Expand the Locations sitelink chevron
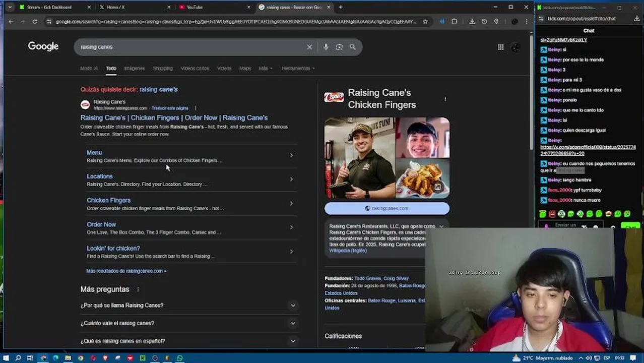This screenshot has width=644, height=363. [x=291, y=179]
